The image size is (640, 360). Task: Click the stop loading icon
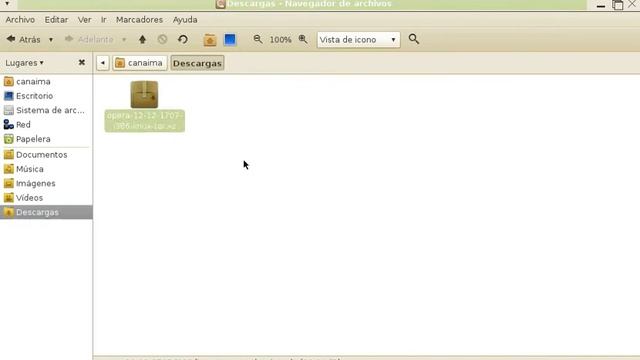coord(162,40)
